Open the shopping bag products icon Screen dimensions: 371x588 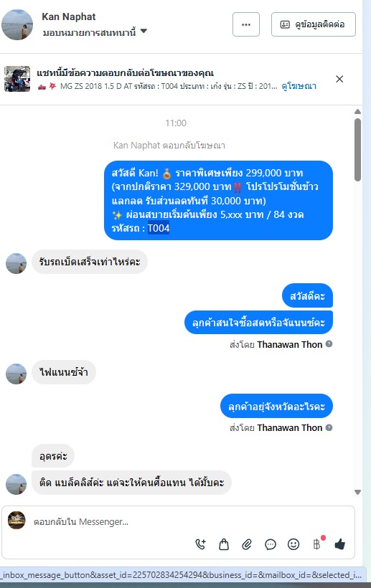tap(224, 544)
